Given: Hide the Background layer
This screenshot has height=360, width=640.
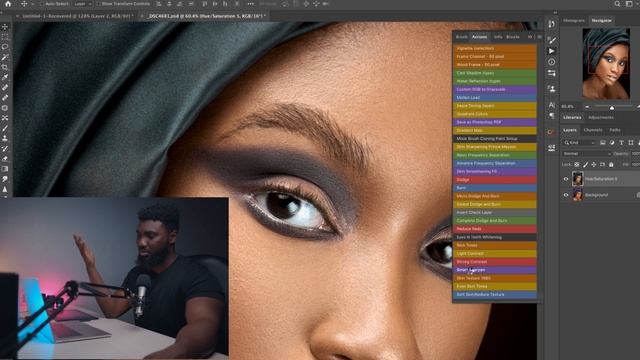Looking at the screenshot, I should pos(566,195).
